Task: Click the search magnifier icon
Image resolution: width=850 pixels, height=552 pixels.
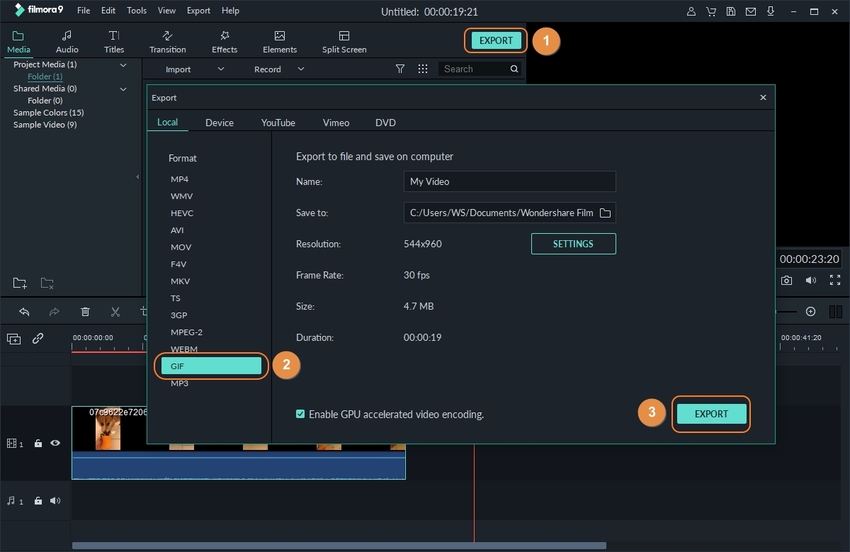Action: point(514,69)
